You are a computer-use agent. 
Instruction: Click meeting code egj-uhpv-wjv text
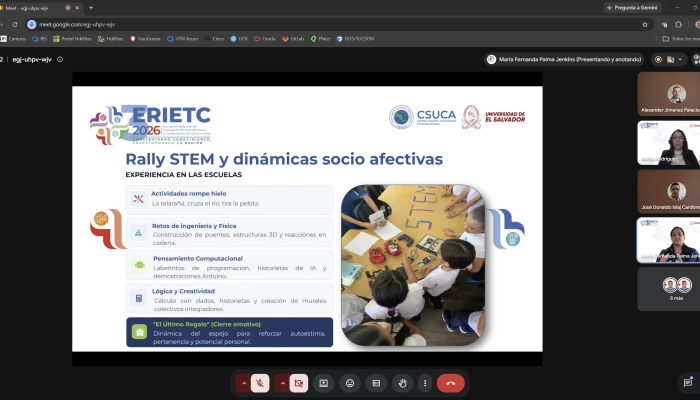click(x=32, y=59)
